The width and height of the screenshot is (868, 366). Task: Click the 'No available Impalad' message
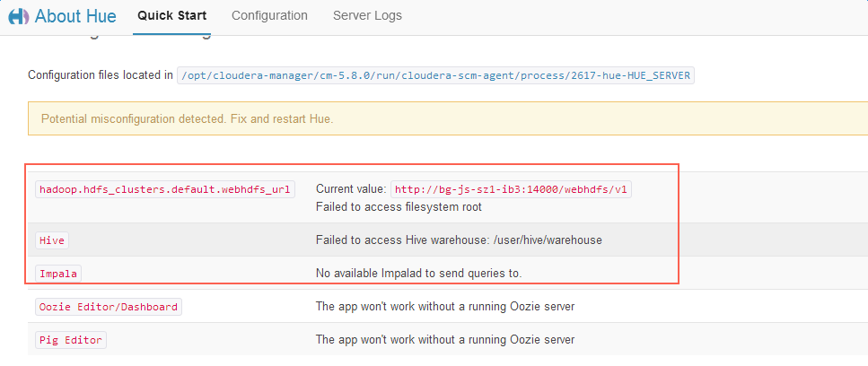(418, 273)
